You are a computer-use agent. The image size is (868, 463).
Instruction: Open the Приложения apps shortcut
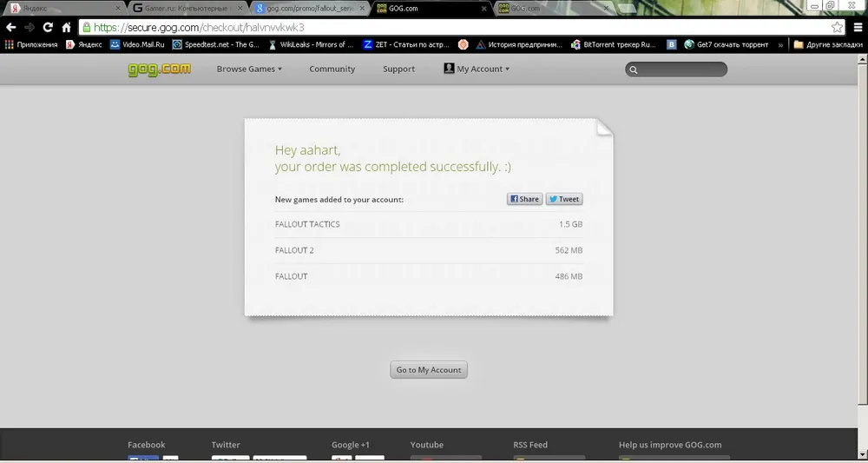pos(31,45)
